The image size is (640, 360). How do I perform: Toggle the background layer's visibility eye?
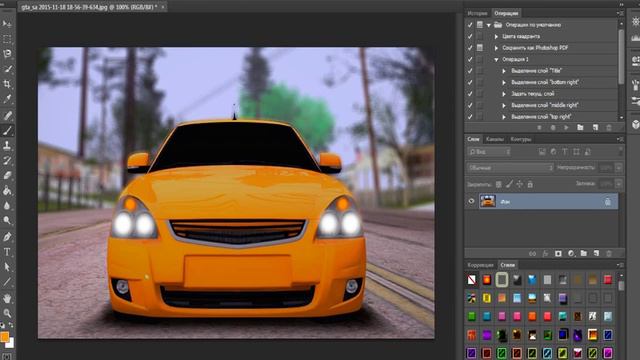[x=471, y=201]
